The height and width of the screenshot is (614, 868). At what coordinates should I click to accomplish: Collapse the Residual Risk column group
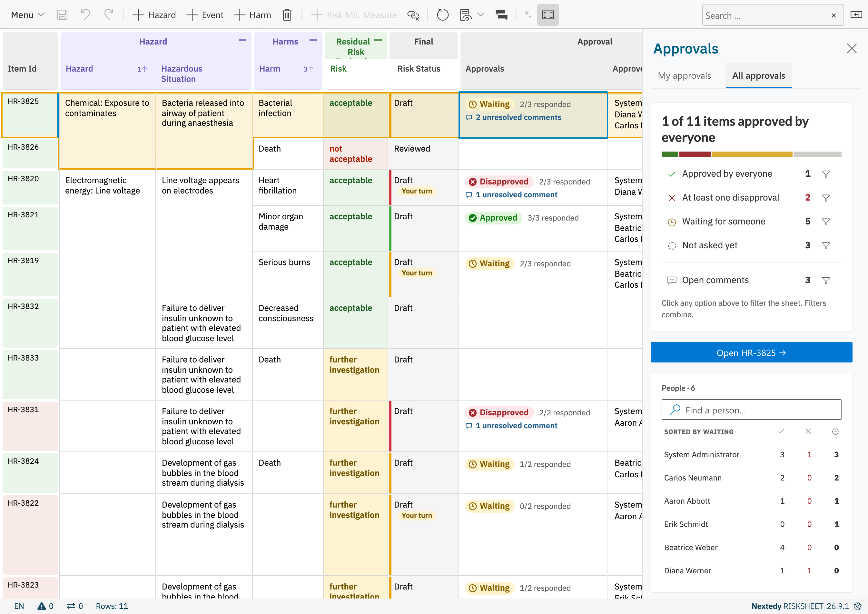tap(378, 40)
